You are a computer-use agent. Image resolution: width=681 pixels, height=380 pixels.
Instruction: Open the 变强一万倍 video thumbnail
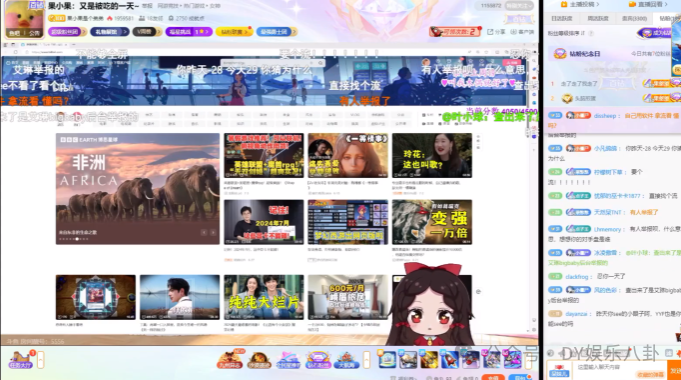[x=432, y=222]
